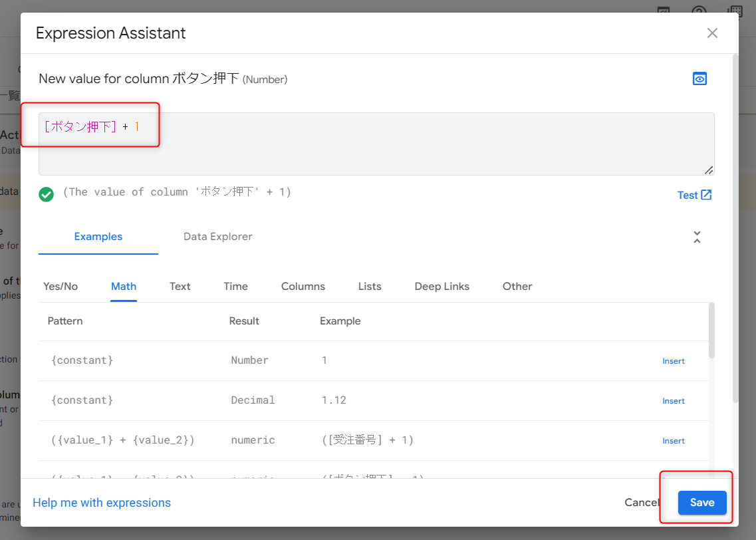
Task: Select the Time examples category
Action: [x=235, y=287]
